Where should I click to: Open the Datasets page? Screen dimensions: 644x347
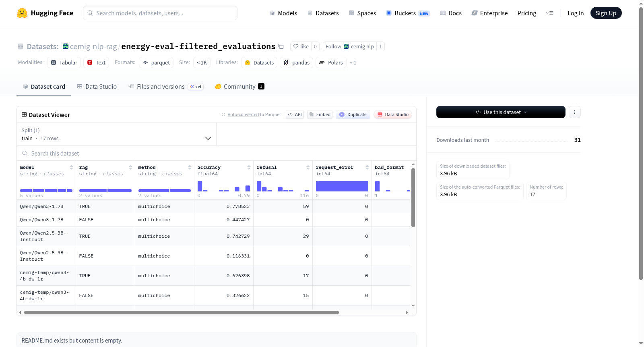point(323,13)
